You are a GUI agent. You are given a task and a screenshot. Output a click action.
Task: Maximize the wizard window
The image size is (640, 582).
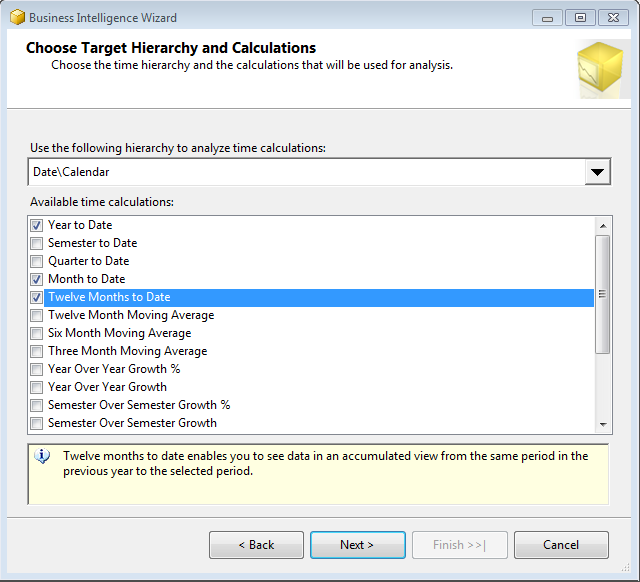point(579,17)
